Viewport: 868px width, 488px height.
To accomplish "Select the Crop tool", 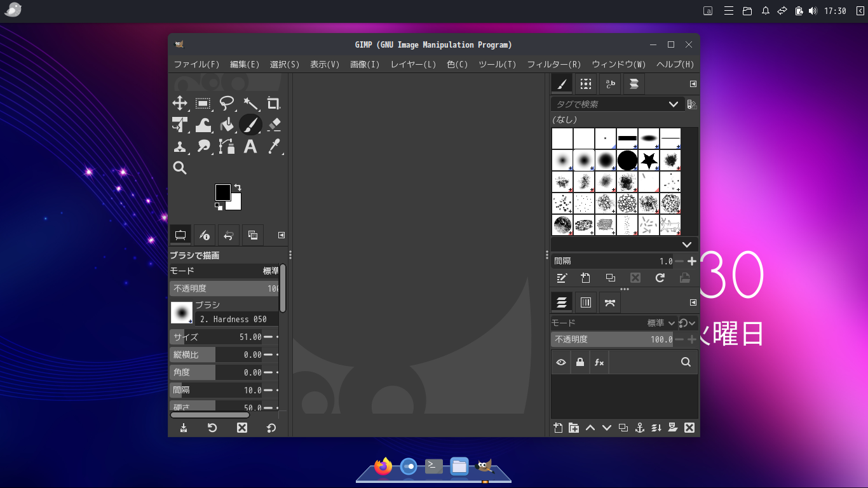I will pyautogui.click(x=273, y=104).
